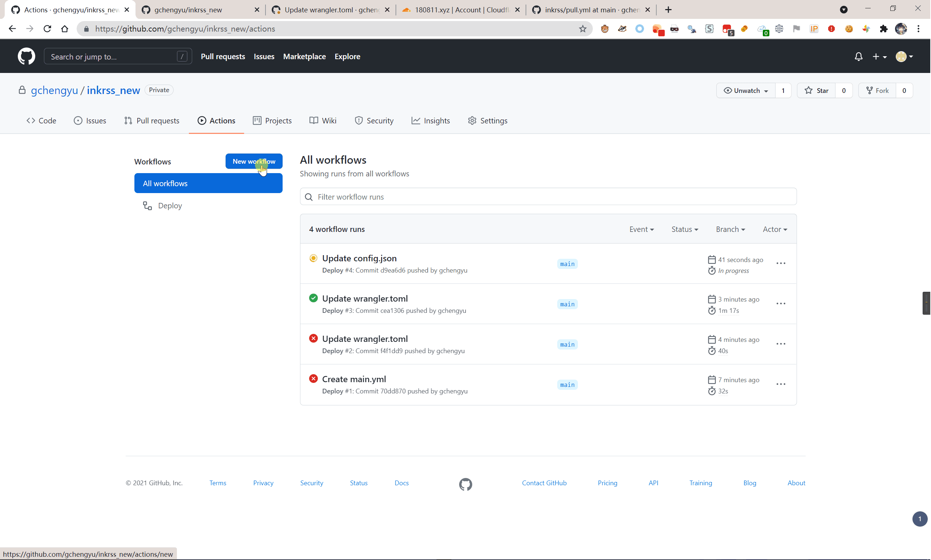Screen dimensions: 931x560
Task: Open the Unwatch dropdown
Action: (x=745, y=91)
